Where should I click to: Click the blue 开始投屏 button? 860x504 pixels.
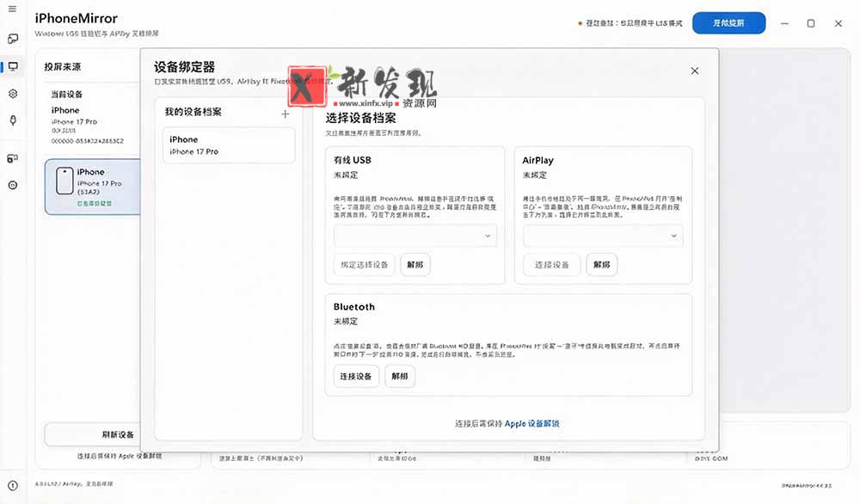tap(728, 23)
